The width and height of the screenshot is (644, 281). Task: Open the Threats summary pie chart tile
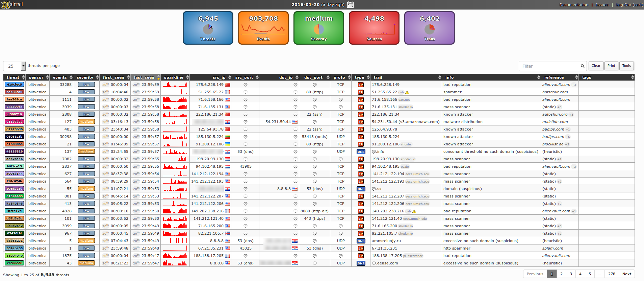click(x=208, y=28)
